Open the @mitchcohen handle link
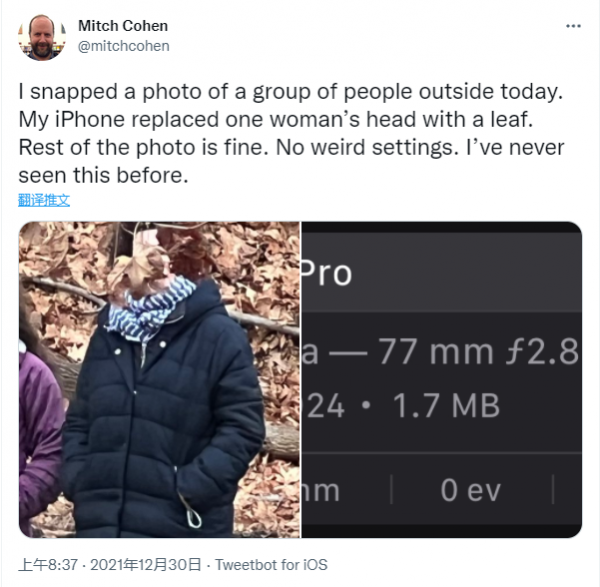 click(124, 46)
